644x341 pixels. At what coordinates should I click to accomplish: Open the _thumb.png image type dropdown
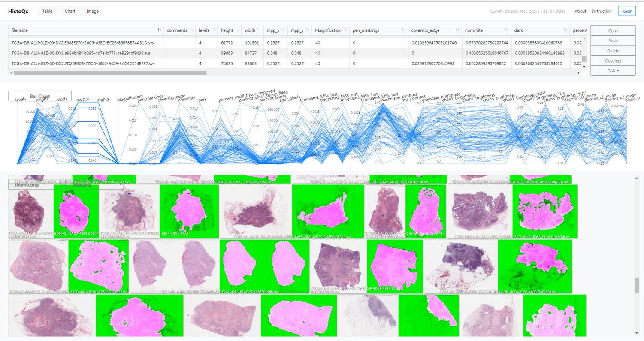[x=37, y=184]
